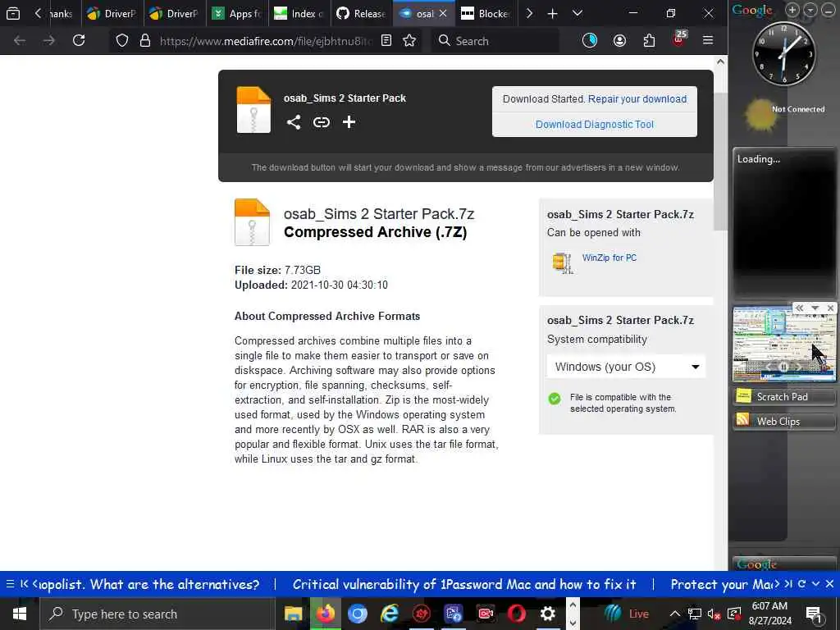This screenshot has height=630, width=840.
Task: Open the Google sidebar dropdown menu button
Action: (x=811, y=9)
